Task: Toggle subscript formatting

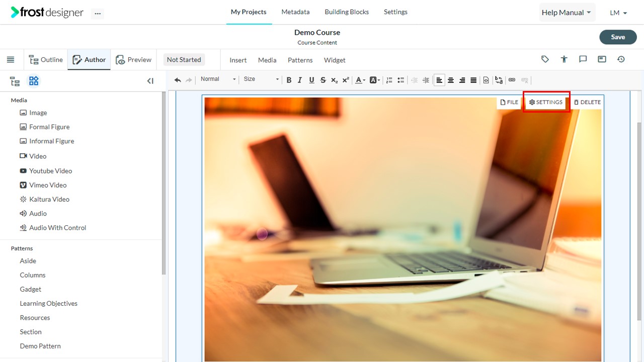Action: (335, 80)
